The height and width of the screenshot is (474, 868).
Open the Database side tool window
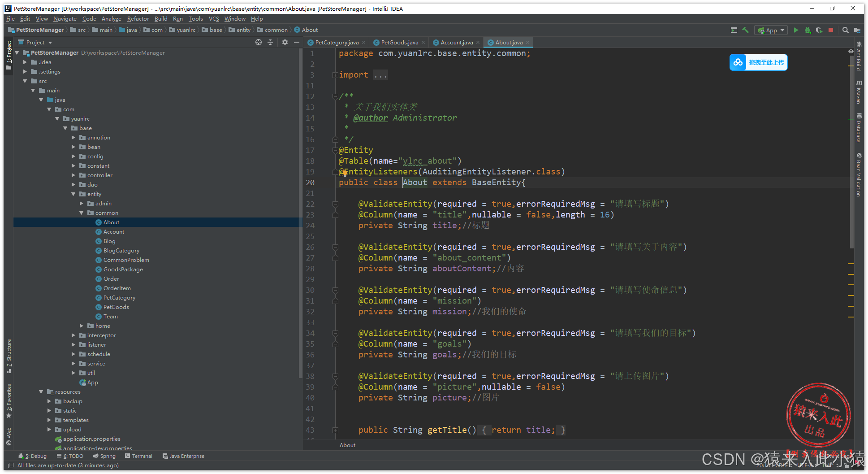pos(859,128)
